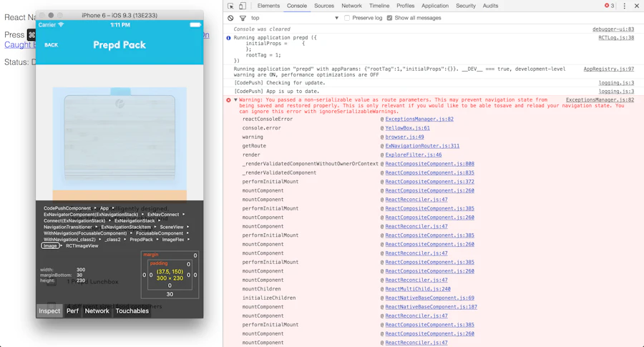The height and width of the screenshot is (347, 644).
Task: Switch to the Elements tab
Action: [268, 6]
